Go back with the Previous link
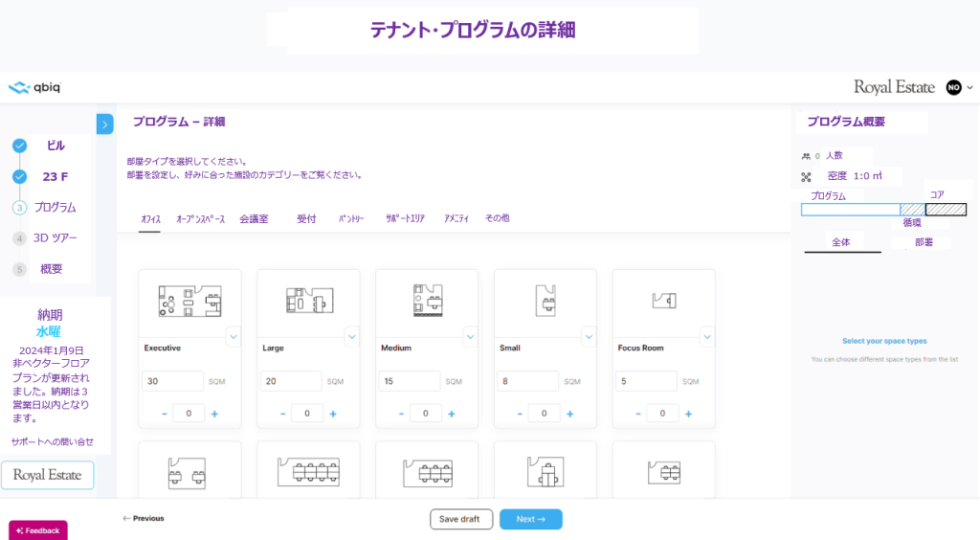The width and height of the screenshot is (980, 540). coord(144,518)
